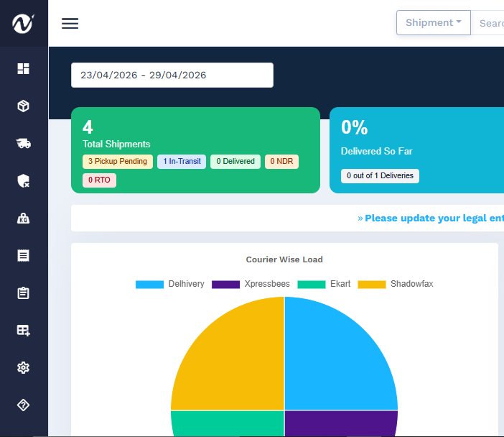The height and width of the screenshot is (437, 504).
Task: Click the 3 Pickup Pending badge
Action: 118,162
